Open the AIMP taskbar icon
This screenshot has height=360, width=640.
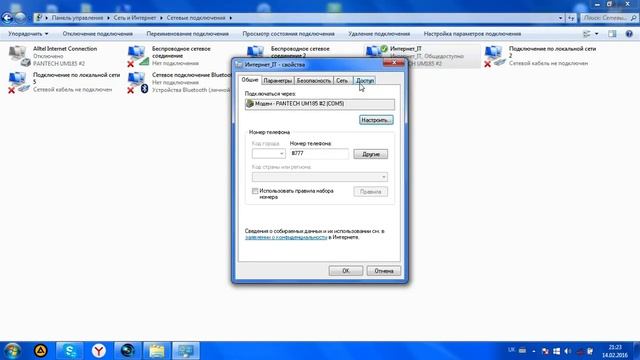pos(40,351)
